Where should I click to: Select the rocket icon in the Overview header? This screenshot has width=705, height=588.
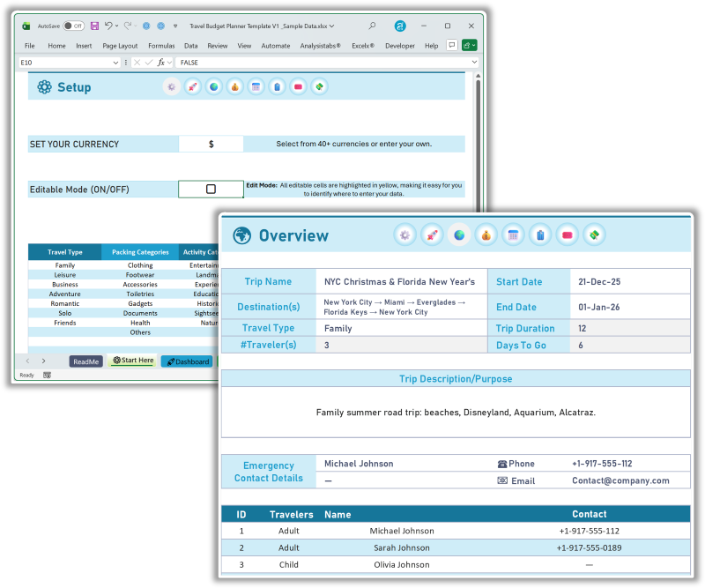pos(431,235)
